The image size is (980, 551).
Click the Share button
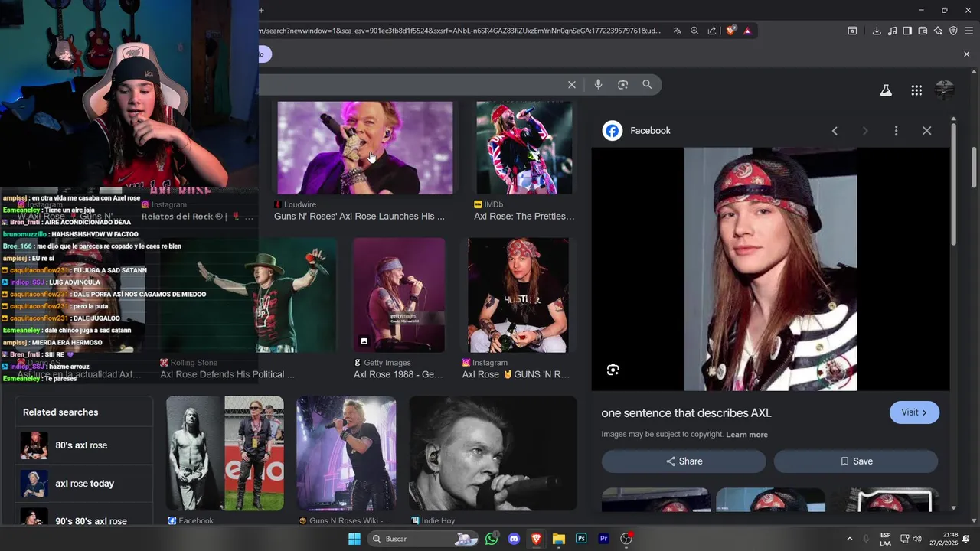point(684,461)
